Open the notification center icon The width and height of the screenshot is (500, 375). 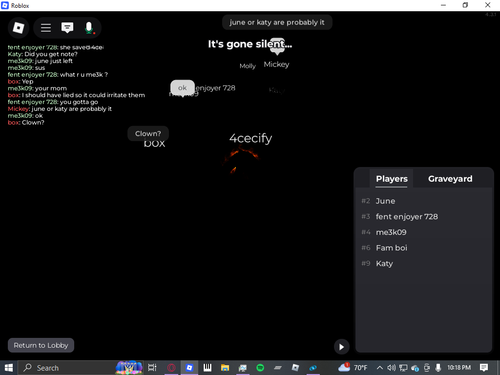coord(484,368)
